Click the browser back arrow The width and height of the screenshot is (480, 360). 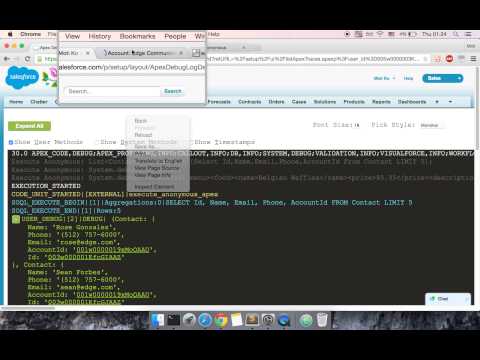(7, 59)
